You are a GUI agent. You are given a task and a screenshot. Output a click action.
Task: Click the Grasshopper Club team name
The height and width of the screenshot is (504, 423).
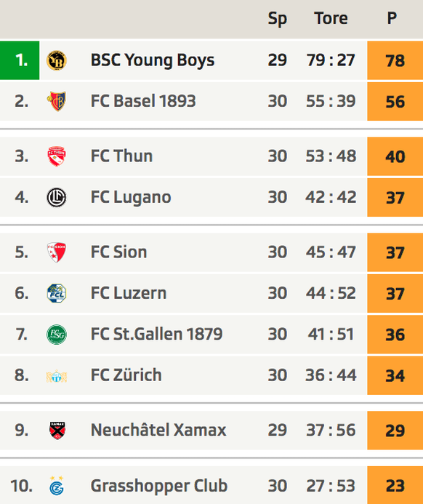[159, 485]
